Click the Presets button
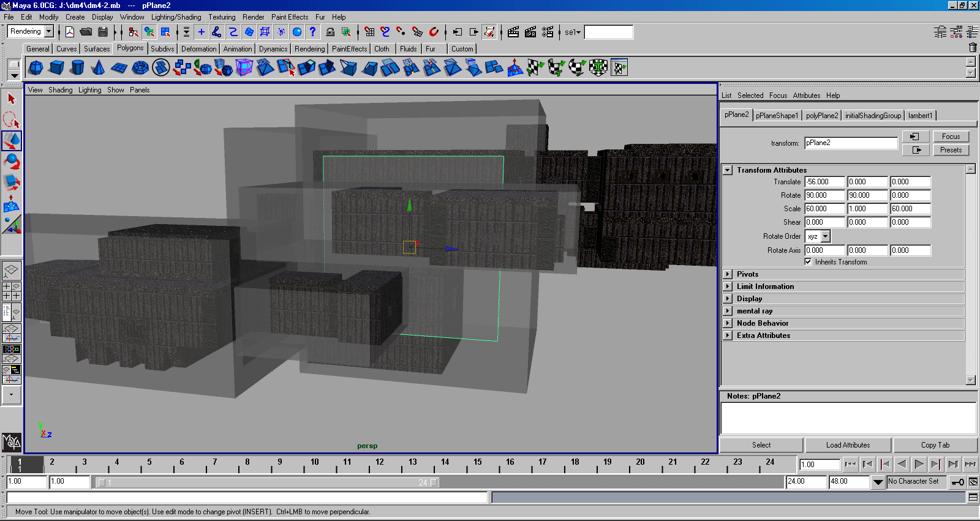Screen dimensions: 980x521 951,150
